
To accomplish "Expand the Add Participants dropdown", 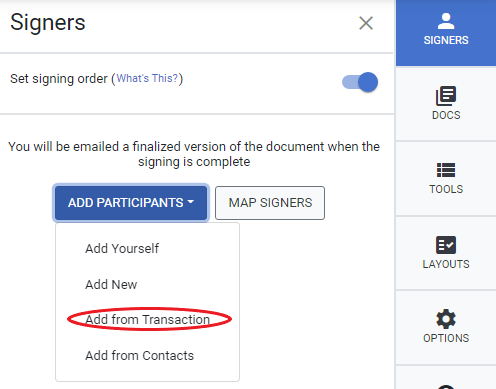I will tap(131, 203).
